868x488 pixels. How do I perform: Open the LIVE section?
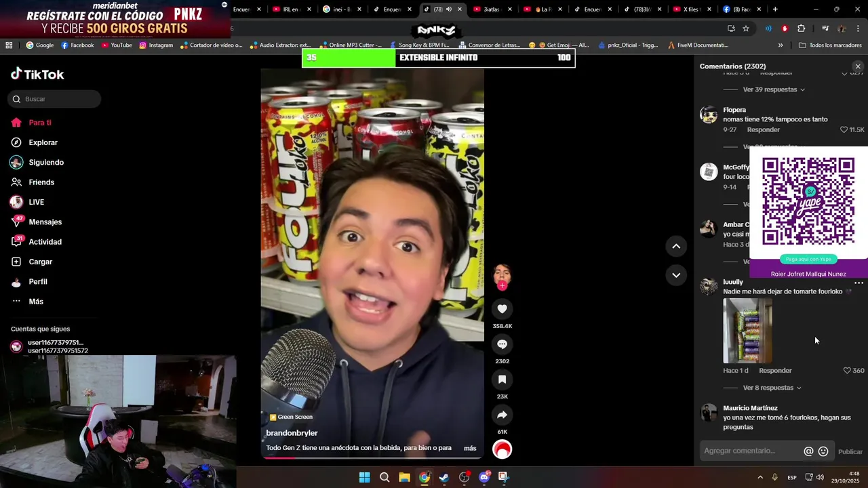point(27,202)
